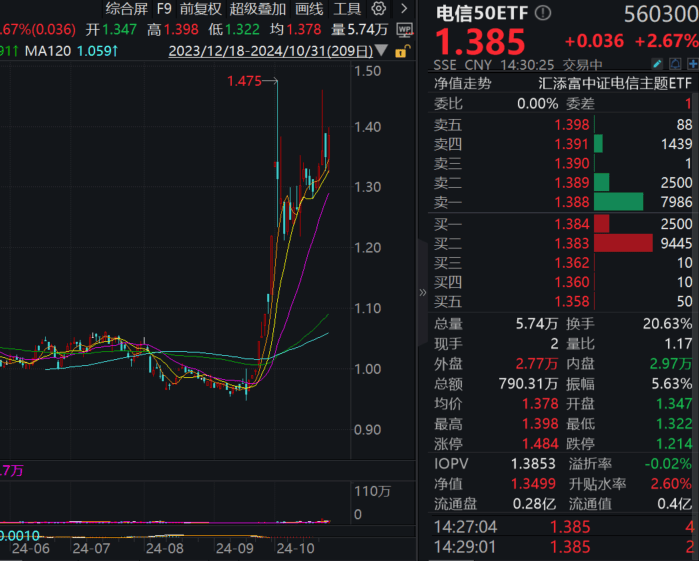Click 溢折率 -0.02% value
Image resolution: width=699 pixels, height=561 pixels.
pyautogui.click(x=668, y=464)
